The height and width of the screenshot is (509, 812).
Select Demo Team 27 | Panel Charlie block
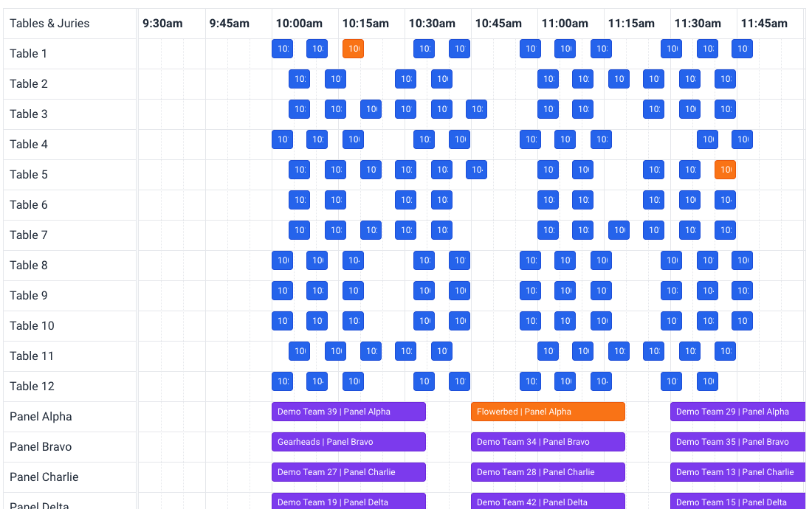tap(348, 472)
